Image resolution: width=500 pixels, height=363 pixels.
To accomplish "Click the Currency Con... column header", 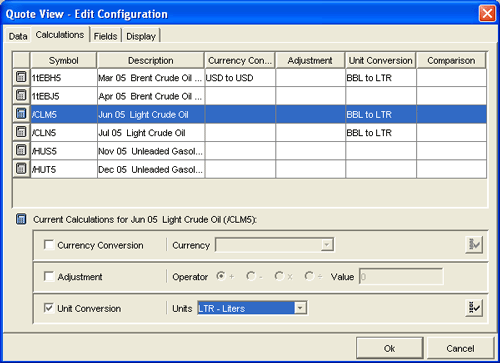I will [x=240, y=60].
